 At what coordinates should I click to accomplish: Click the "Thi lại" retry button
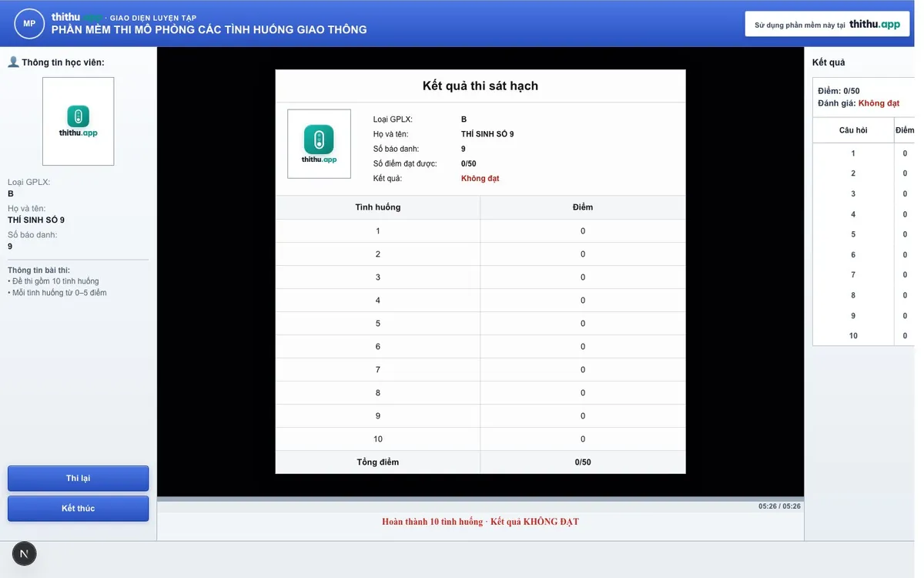(x=78, y=479)
